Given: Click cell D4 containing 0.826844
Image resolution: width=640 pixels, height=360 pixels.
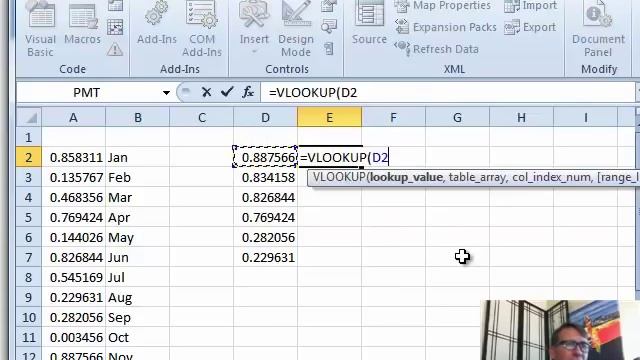Looking at the screenshot, I should click(266, 198).
